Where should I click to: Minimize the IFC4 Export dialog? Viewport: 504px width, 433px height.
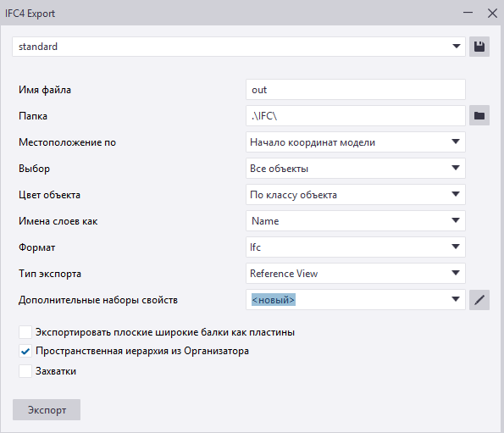[468, 13]
